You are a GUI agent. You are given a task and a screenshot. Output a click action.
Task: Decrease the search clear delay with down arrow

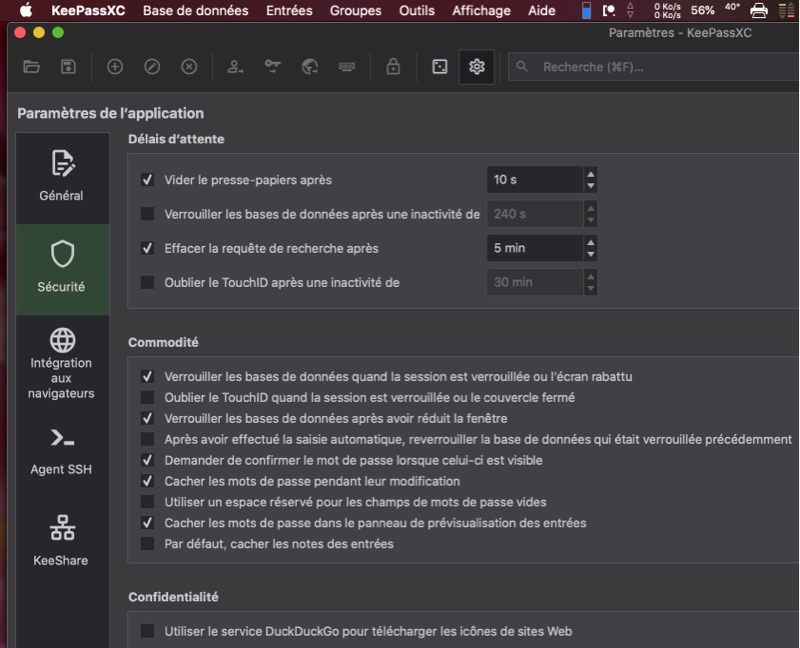point(591,254)
